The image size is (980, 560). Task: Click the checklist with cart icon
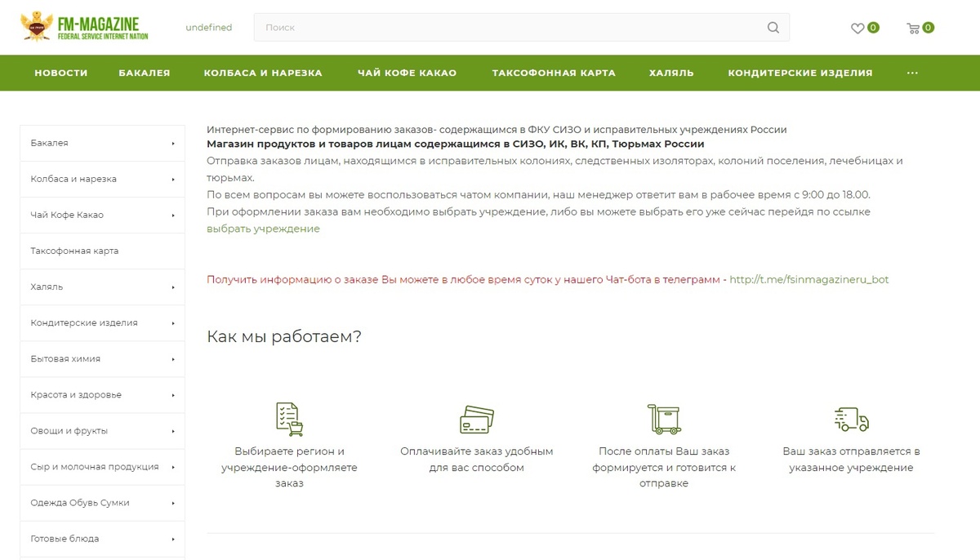[289, 419]
